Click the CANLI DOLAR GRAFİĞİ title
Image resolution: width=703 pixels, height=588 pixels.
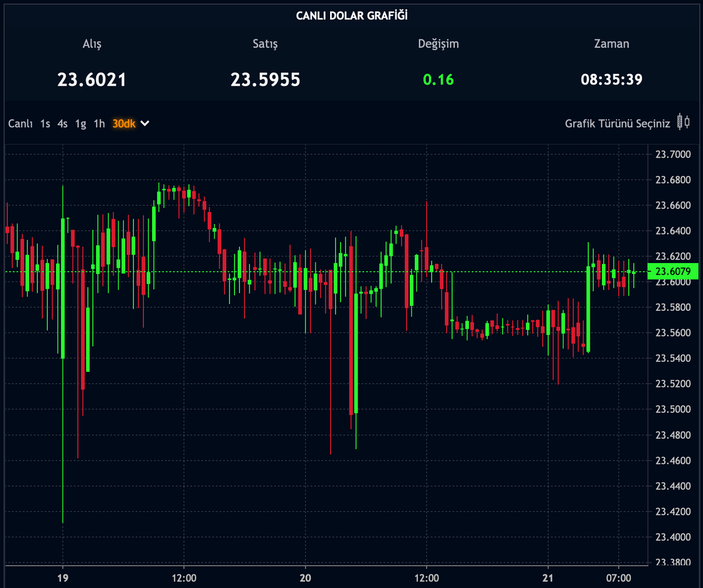[351, 15]
